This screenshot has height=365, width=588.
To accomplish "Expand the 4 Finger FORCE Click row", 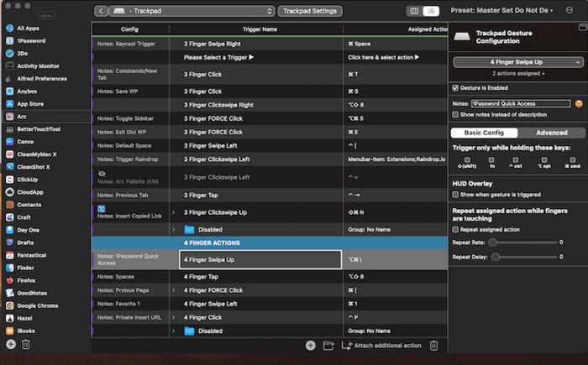I will pos(173,290).
